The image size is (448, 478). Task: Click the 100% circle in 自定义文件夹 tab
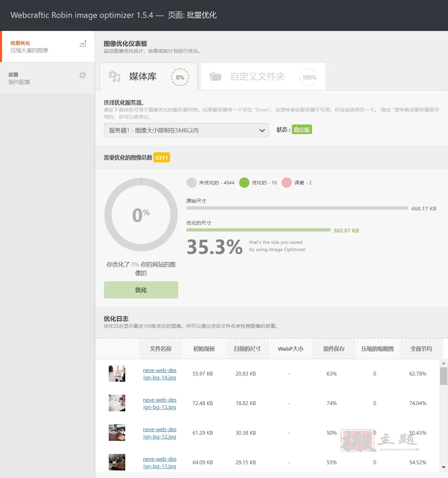coord(309,77)
